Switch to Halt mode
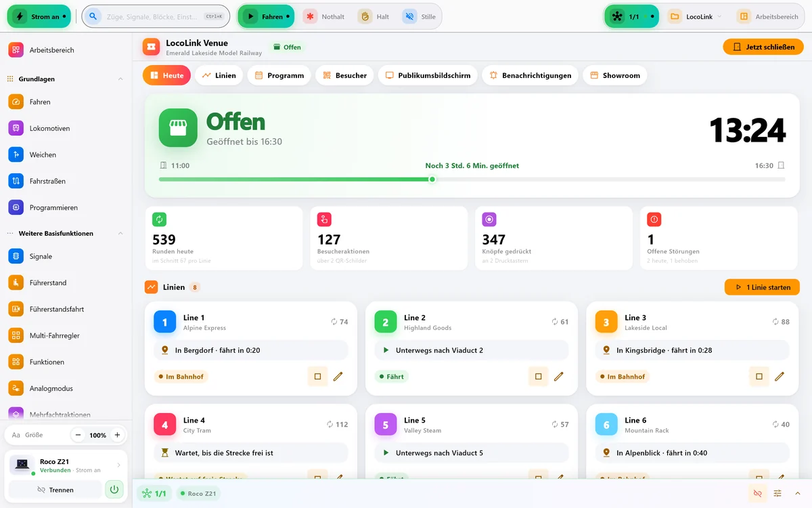812x508 pixels. [374, 16]
